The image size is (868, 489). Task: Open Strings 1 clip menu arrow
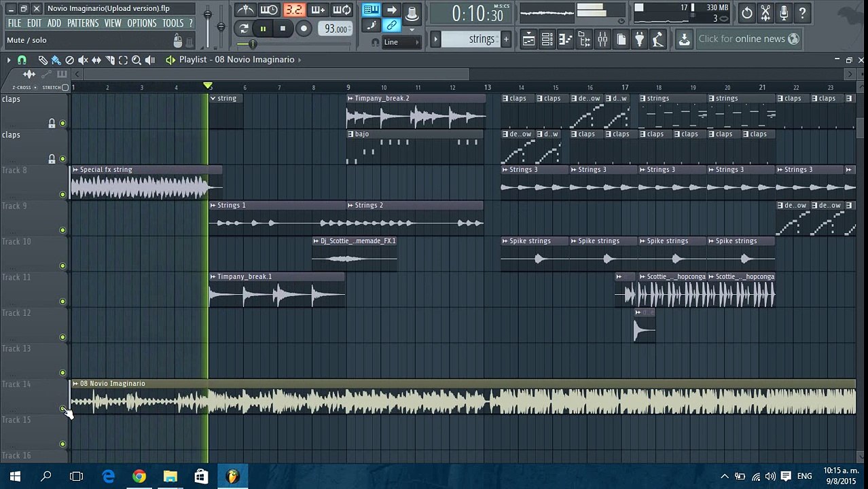[213, 205]
